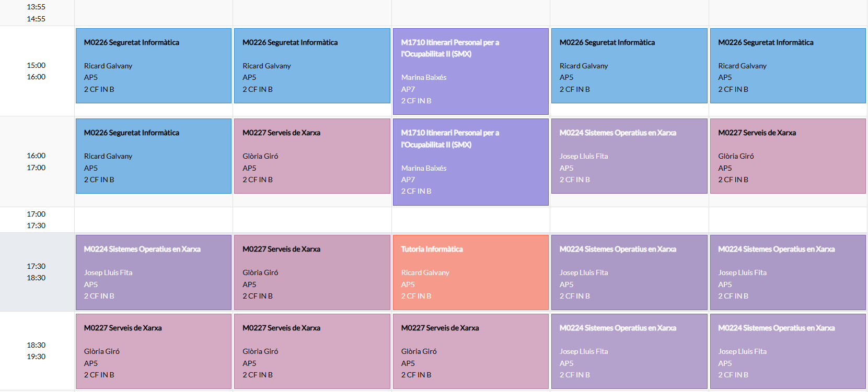Viewport: 868px width, 392px height.
Task: Open the 16:00 M0226 Seguretat Informàtica class
Action: [153, 156]
